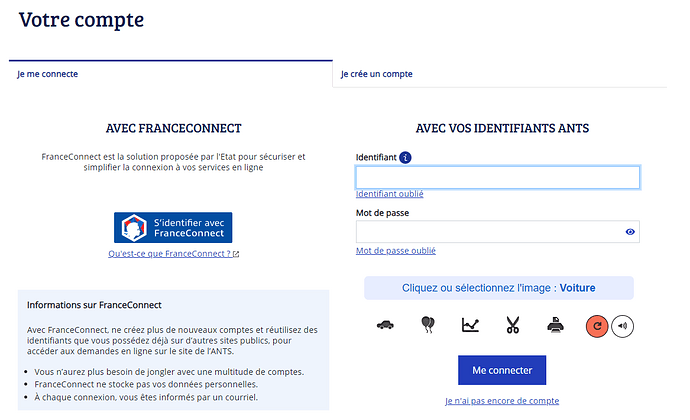
Task: Click 'S'identifier avec FranceConnect' button
Action: click(173, 228)
